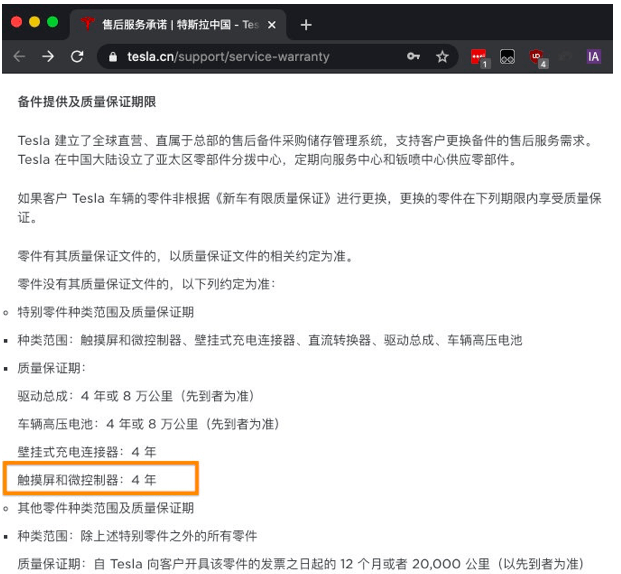The height and width of the screenshot is (574, 621).
Task: Click the purple IA extension icon
Action: click(594, 57)
